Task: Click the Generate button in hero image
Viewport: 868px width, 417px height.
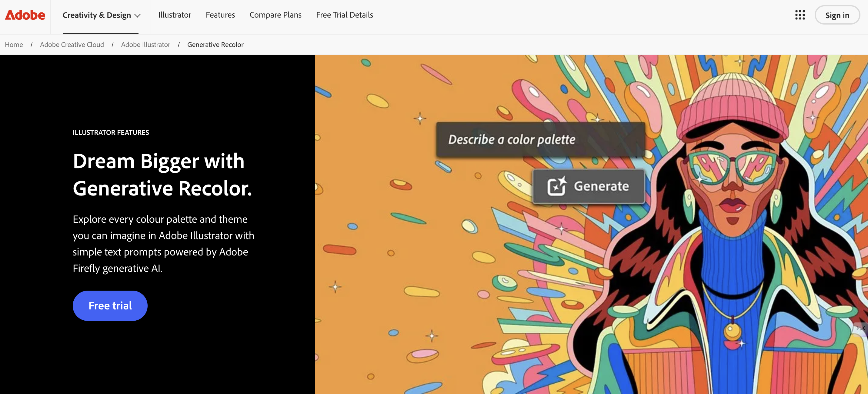Action: (x=588, y=186)
